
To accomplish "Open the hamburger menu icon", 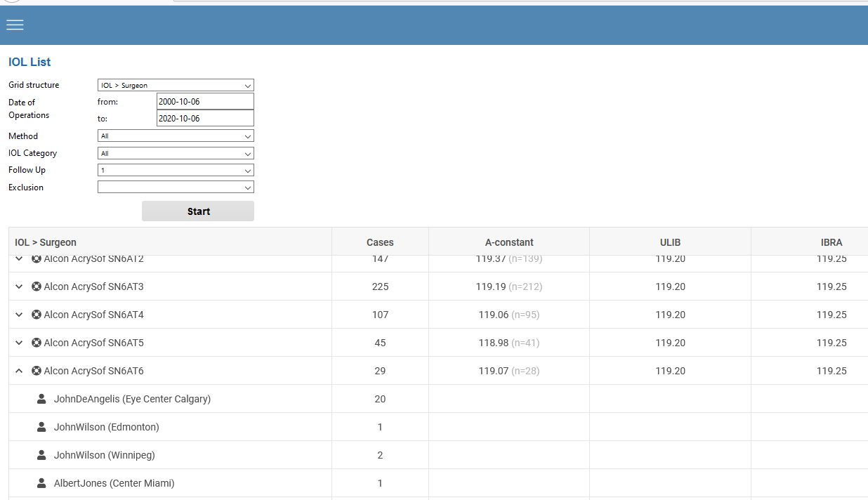I will [x=15, y=25].
